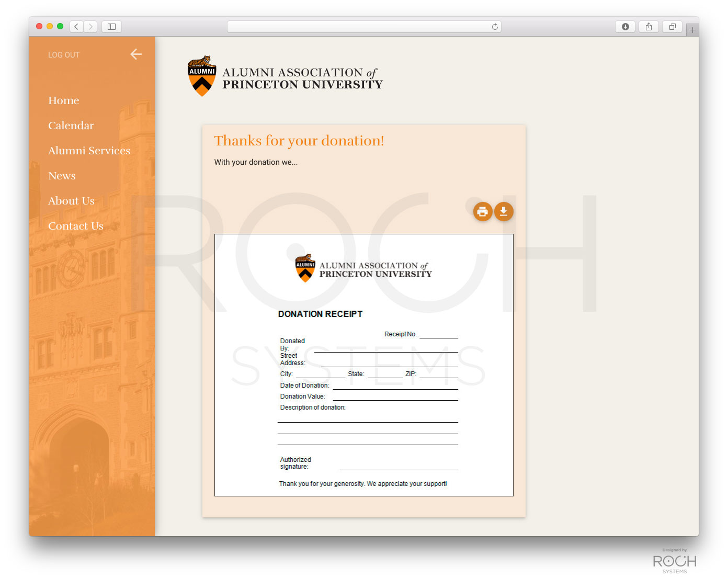Screen dimensions: 728x578
Task: Go back in browser history
Action: [76, 27]
